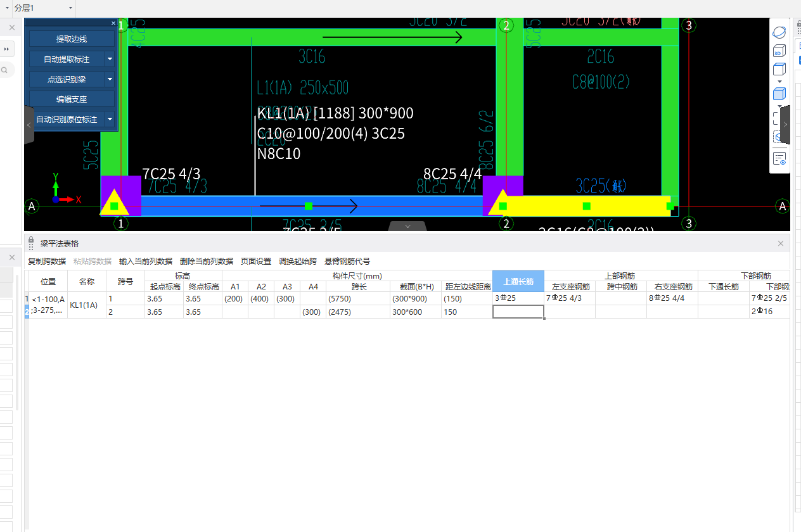Select row header 2 in the table

point(27,312)
